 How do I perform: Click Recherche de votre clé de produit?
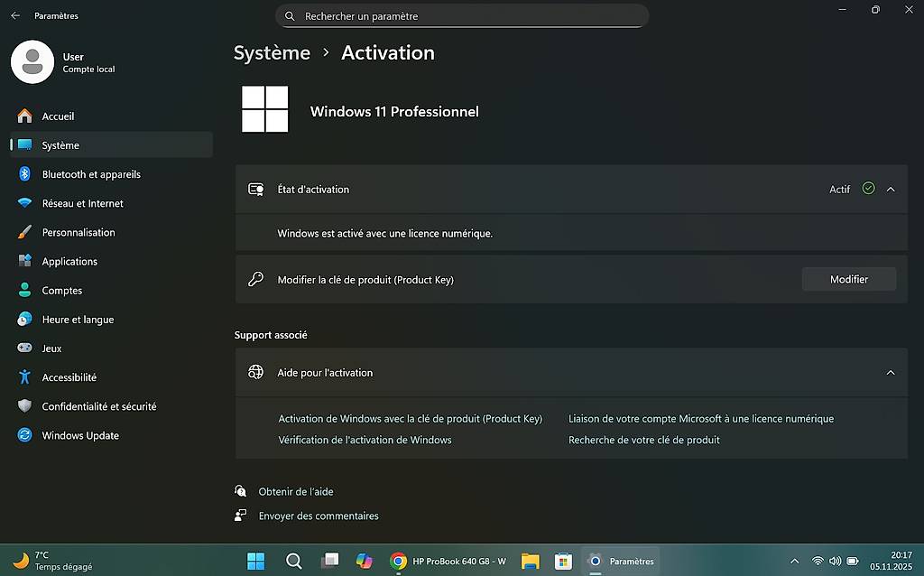click(643, 441)
